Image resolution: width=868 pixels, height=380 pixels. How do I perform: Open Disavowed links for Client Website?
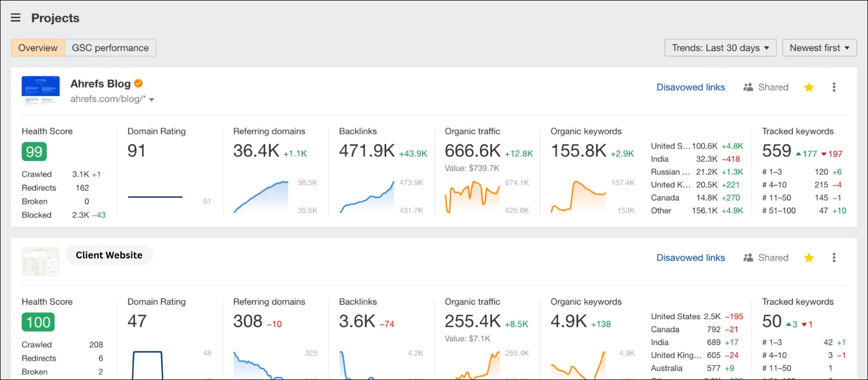coord(691,258)
